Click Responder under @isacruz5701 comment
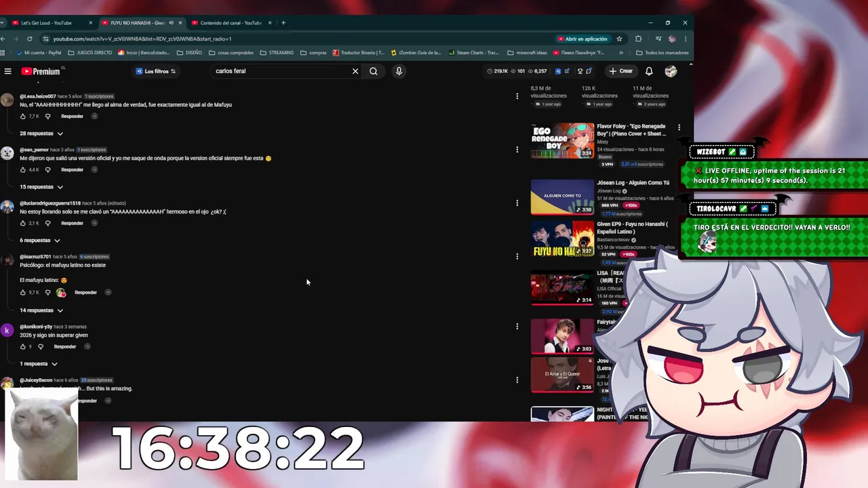This screenshot has width=868, height=488. pos(85,293)
